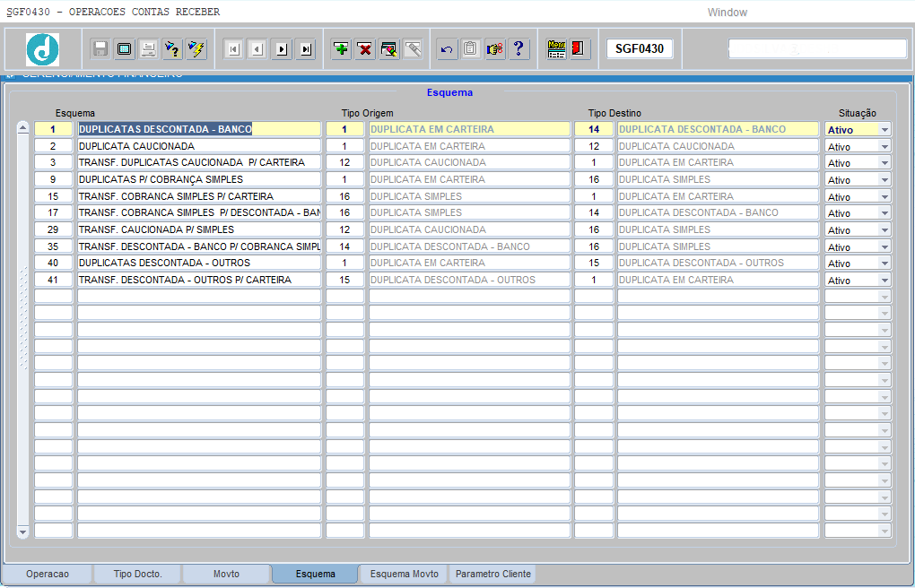
Task: Click the scrollbar down arrow of the schema list
Action: click(22, 532)
